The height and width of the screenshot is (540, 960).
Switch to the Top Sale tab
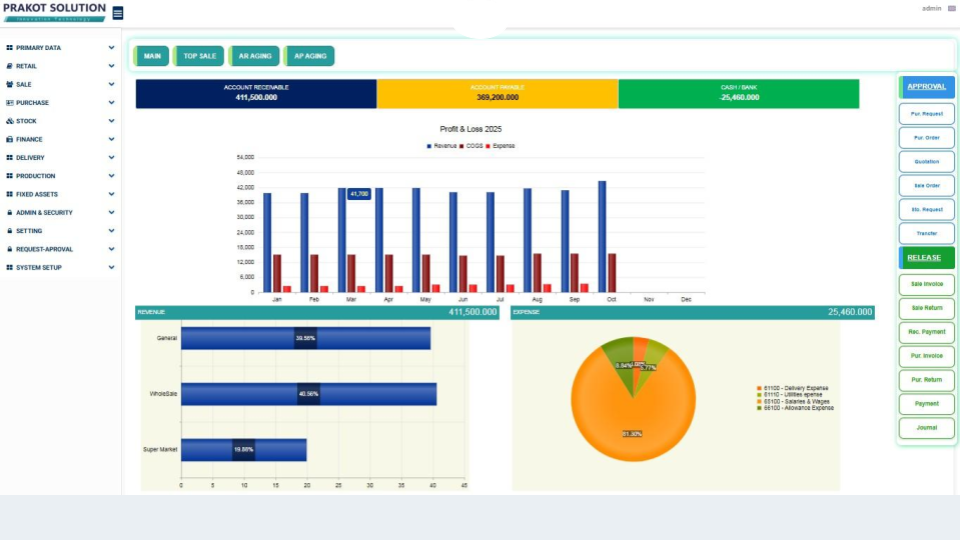199,56
